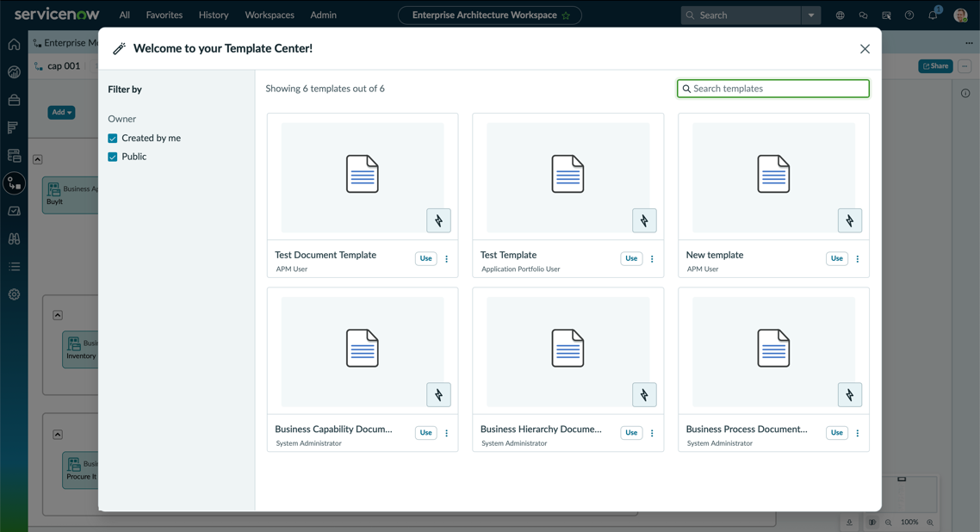Screen dimensions: 980x532
Task: Open the Home icon in left sidebar
Action: pos(14,45)
